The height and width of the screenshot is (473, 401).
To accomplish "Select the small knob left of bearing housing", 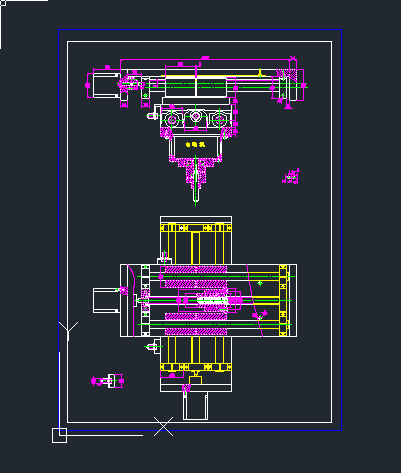I will (152, 116).
